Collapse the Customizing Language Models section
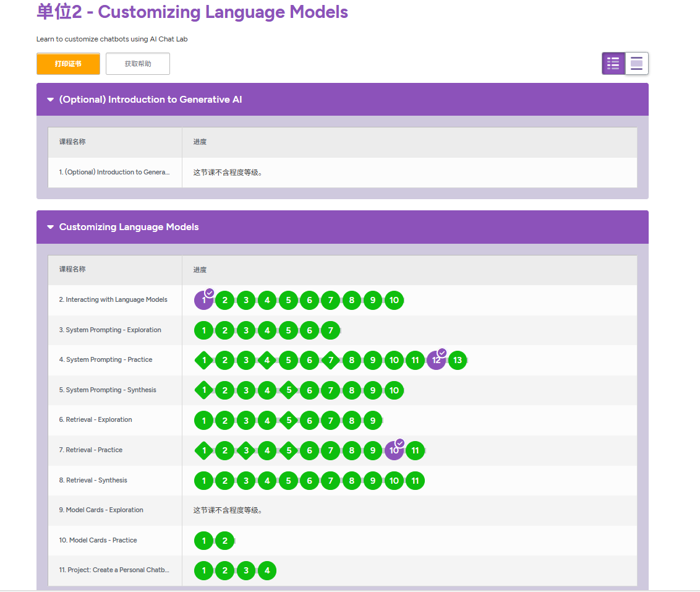 pyautogui.click(x=51, y=227)
